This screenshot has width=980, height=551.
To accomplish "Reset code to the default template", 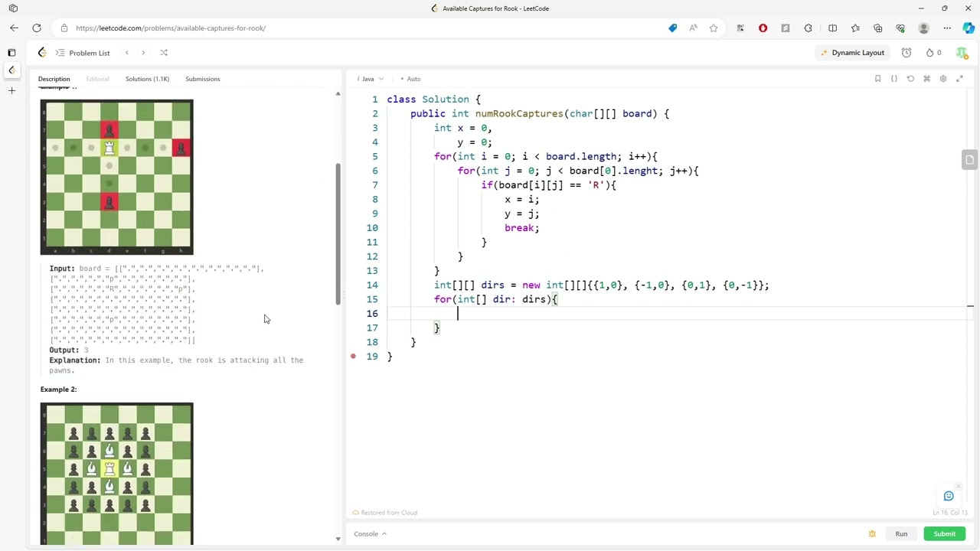I will pos(910,79).
